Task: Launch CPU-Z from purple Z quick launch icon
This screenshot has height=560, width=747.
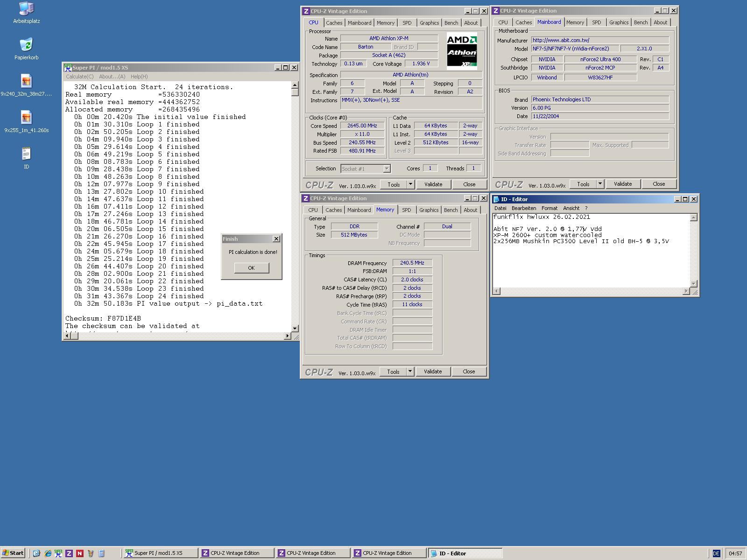Action: 69,553
